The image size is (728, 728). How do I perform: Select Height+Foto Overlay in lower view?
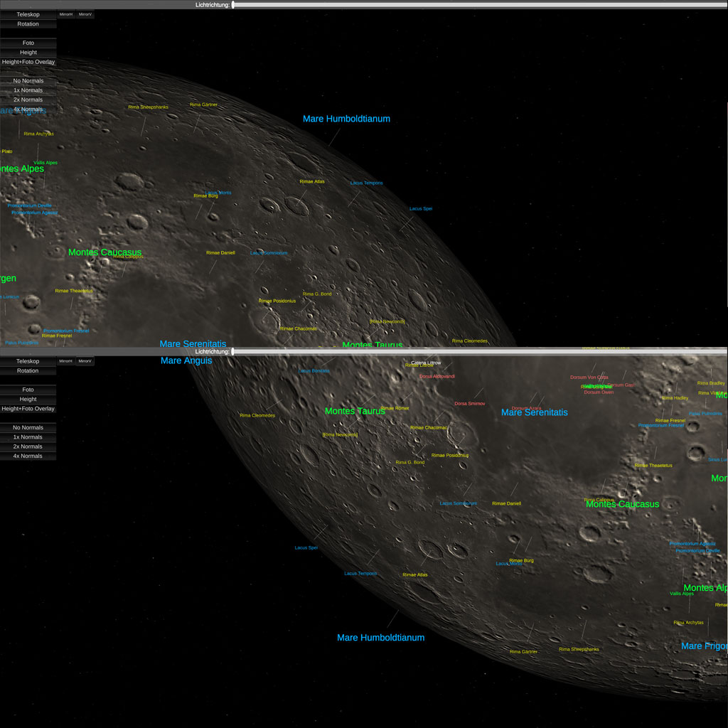click(x=28, y=409)
